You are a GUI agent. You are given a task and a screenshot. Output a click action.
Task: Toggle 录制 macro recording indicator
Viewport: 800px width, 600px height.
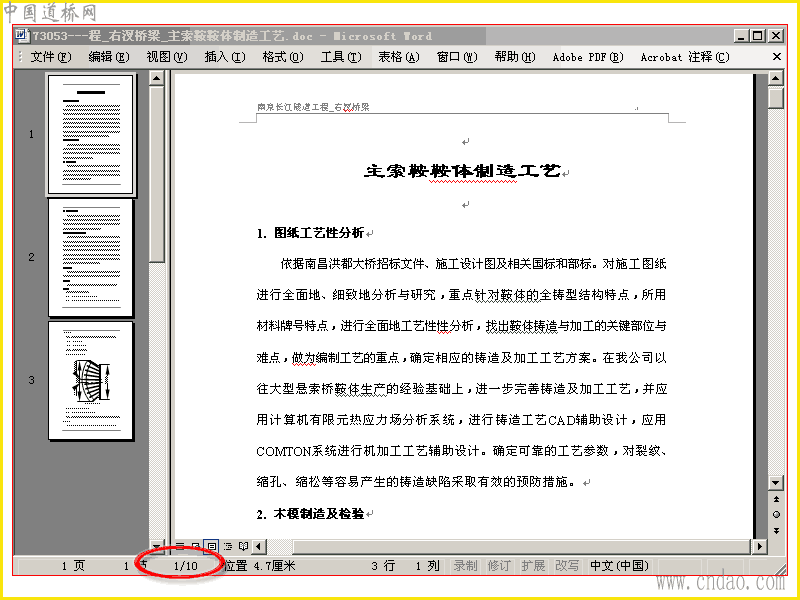[465, 566]
